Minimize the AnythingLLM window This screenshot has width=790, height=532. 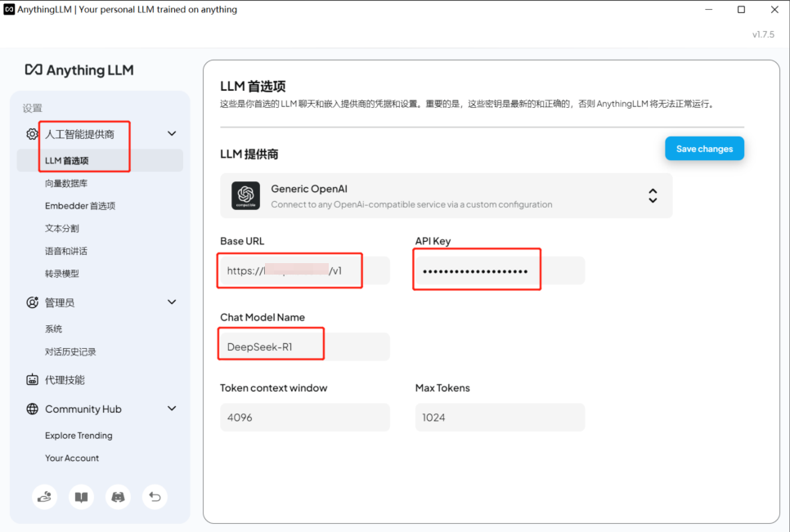pos(708,10)
